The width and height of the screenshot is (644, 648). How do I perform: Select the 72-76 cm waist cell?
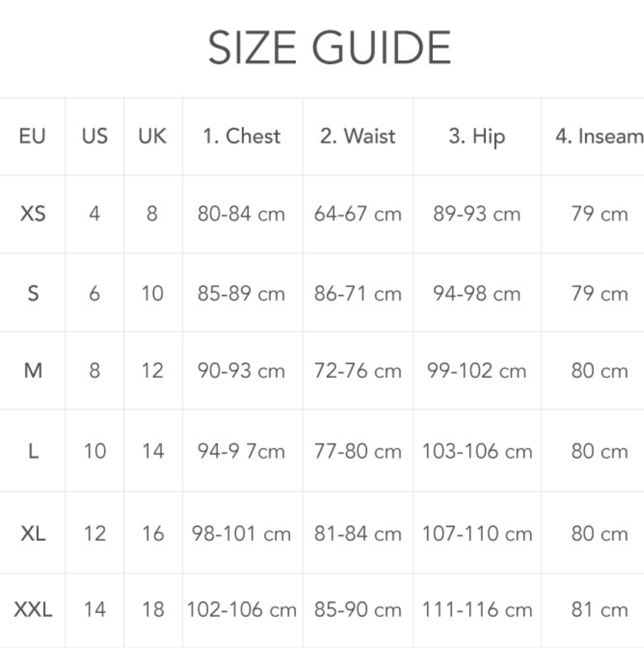pyautogui.click(x=357, y=370)
